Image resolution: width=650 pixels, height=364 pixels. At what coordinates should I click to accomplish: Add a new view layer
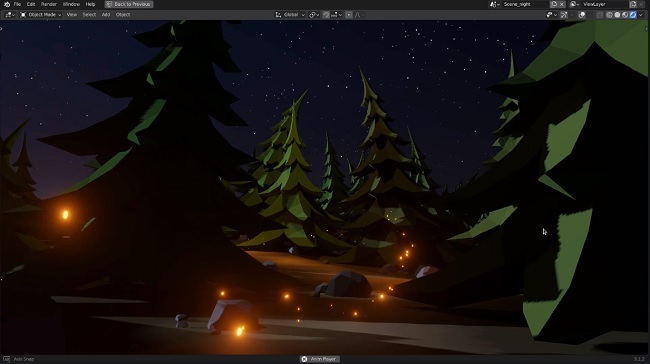coord(633,4)
